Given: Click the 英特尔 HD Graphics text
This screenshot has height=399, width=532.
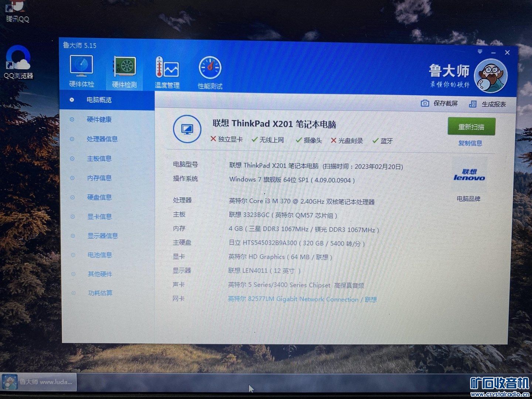Looking at the screenshot, I should 280,257.
